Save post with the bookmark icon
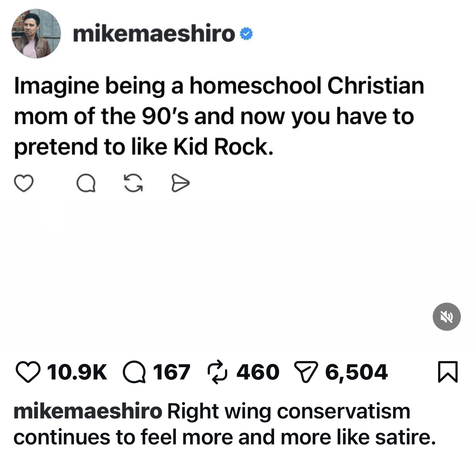 point(448,372)
